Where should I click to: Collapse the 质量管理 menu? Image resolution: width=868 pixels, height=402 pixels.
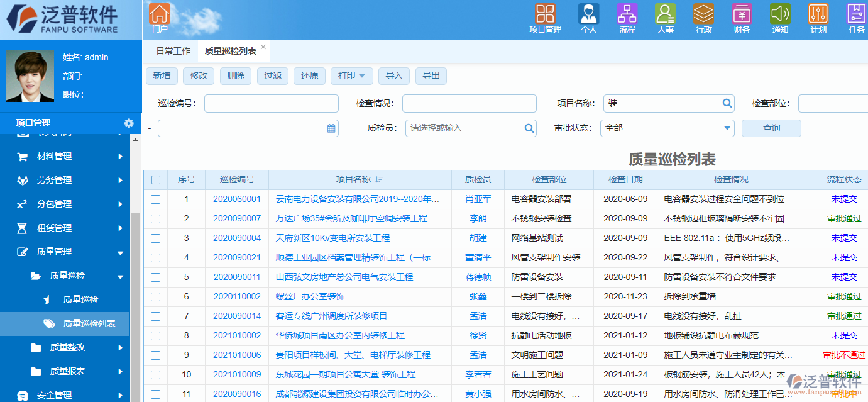coord(119,253)
